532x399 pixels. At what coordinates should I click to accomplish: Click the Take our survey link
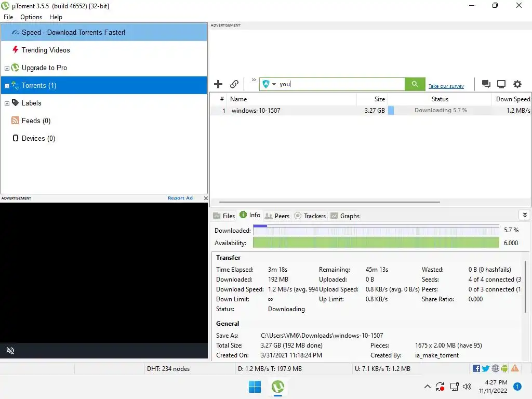click(446, 86)
